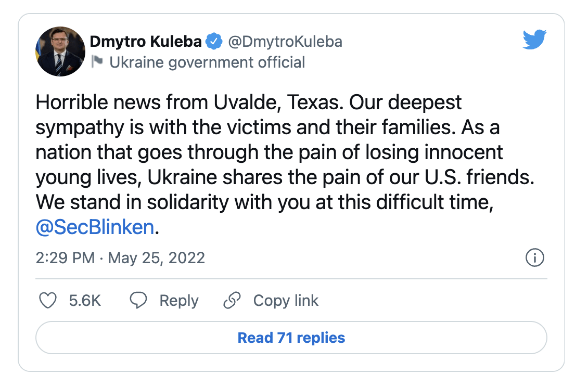Screen dimensions: 588x387
Task: Click the 2:29 PM May 25 timestamp
Action: coord(120,258)
